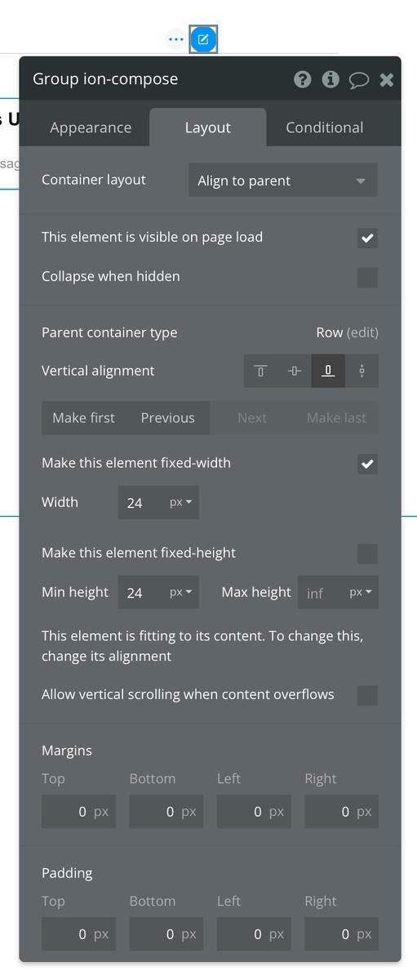
Task: Switch to the Conditional tab
Action: (x=325, y=127)
